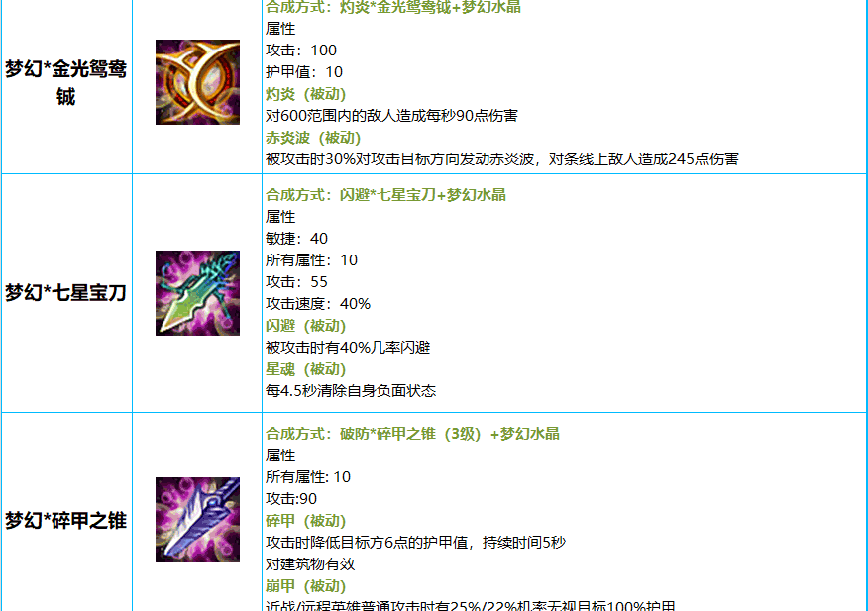Image resolution: width=868 pixels, height=611 pixels.
Task: Click the 合成方式 灼炎*金光鸳鸯钺 recipe line
Action: pos(393,7)
